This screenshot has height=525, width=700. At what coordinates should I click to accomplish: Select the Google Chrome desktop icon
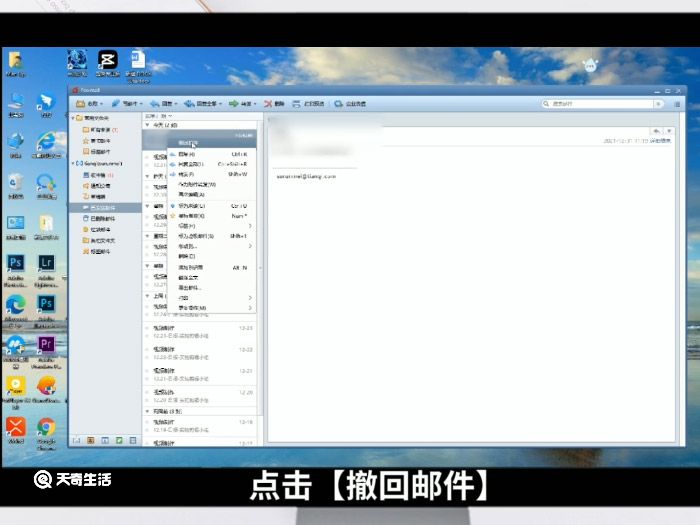(x=46, y=434)
